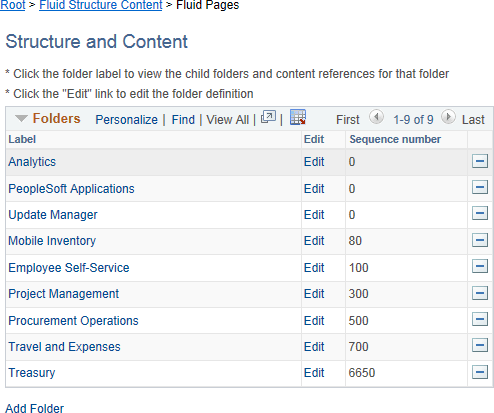Select View All rows link
This screenshot has height=413, width=494.
tap(228, 120)
